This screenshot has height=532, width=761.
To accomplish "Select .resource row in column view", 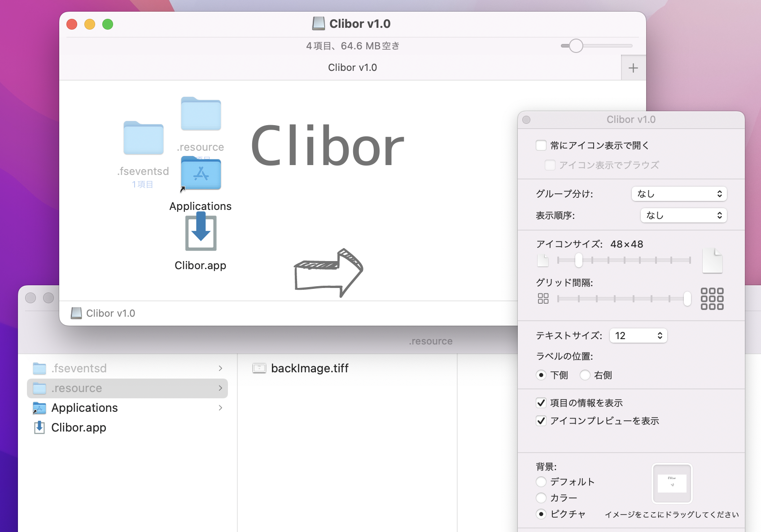I will point(127,388).
